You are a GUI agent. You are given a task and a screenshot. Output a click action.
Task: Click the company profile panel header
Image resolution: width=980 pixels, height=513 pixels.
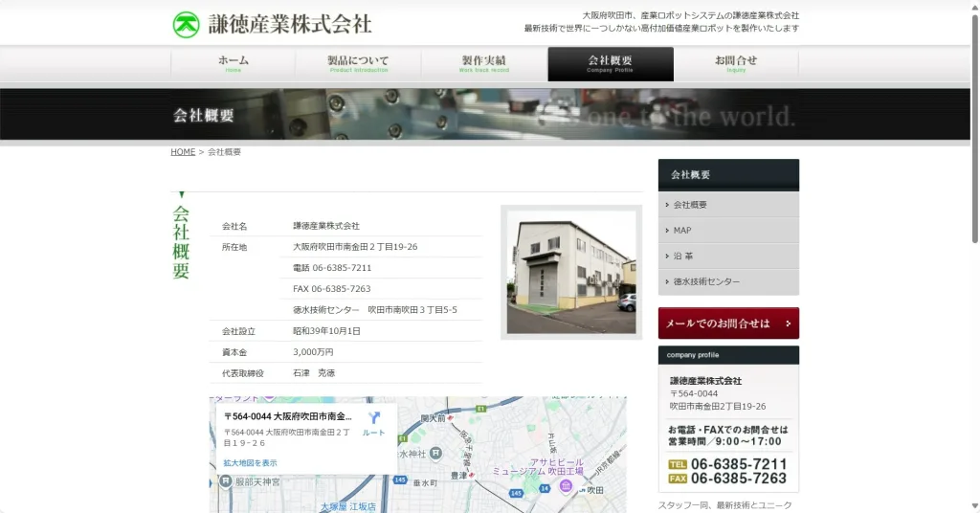[x=728, y=355]
